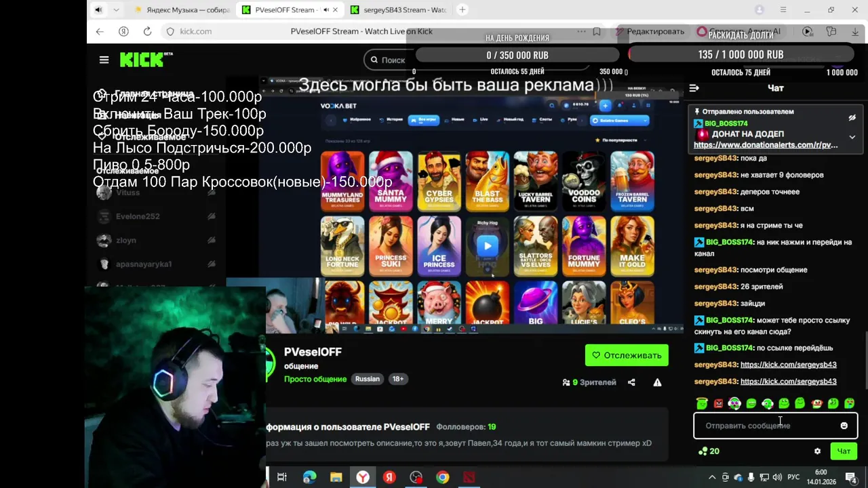Close the PVeselOFF Stream tab
Image resolution: width=868 pixels, height=488 pixels.
point(335,10)
